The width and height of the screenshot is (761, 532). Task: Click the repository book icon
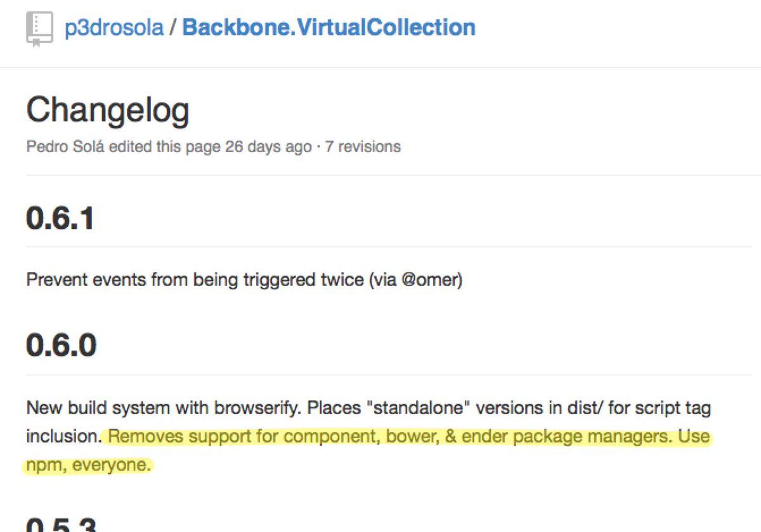39,30
